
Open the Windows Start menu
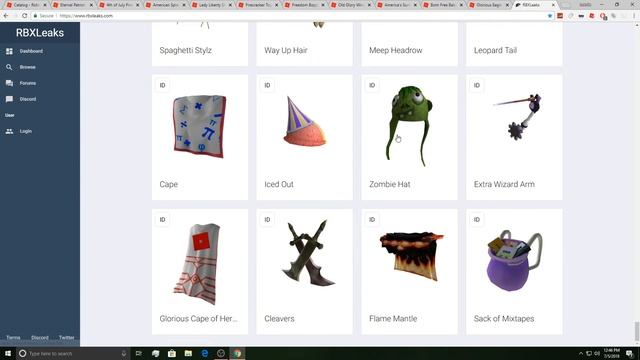click(x=8, y=353)
